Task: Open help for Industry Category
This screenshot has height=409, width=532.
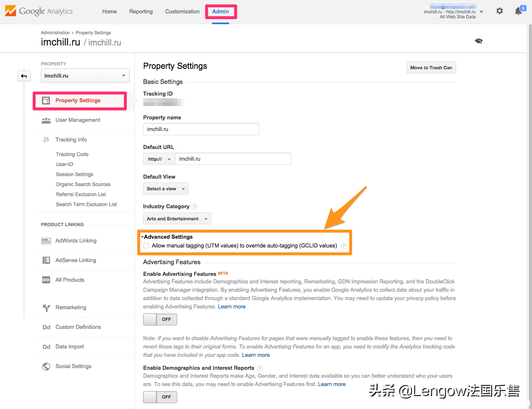Action: click(194, 207)
